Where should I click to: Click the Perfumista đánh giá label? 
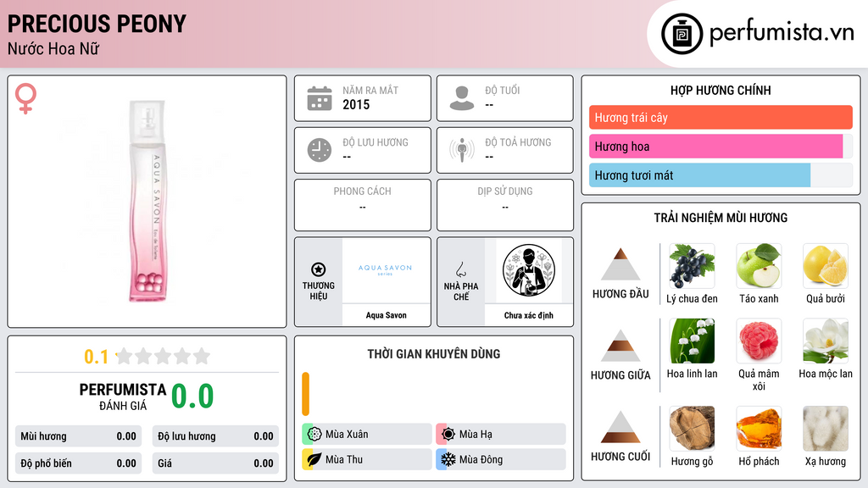tap(123, 396)
